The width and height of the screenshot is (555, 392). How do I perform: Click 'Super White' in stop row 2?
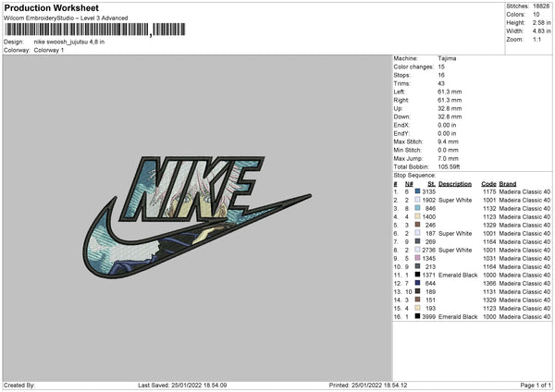[455, 201]
